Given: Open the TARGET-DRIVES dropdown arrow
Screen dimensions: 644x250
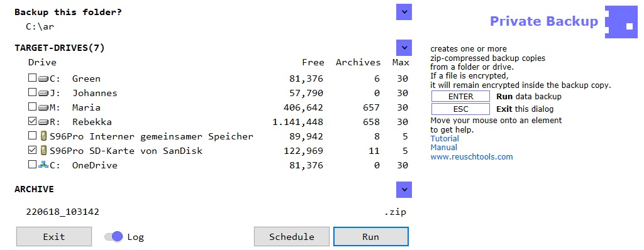Looking at the screenshot, I should (x=404, y=48).
